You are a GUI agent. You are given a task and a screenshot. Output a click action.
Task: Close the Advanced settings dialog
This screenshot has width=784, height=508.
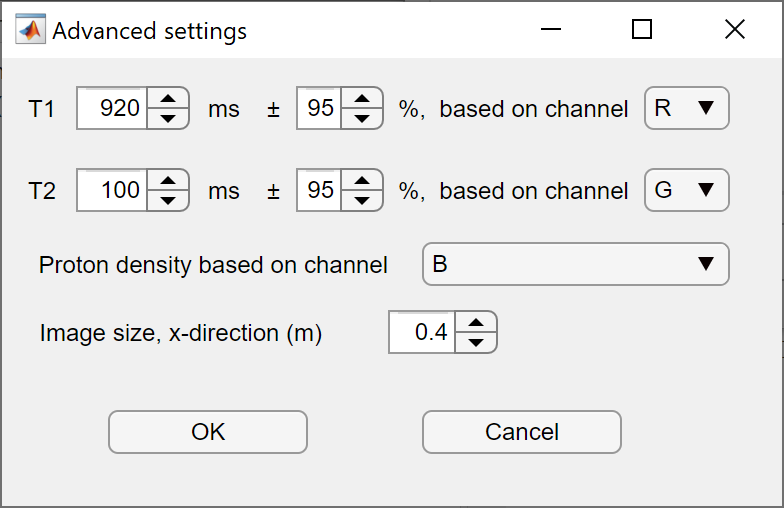(x=735, y=30)
